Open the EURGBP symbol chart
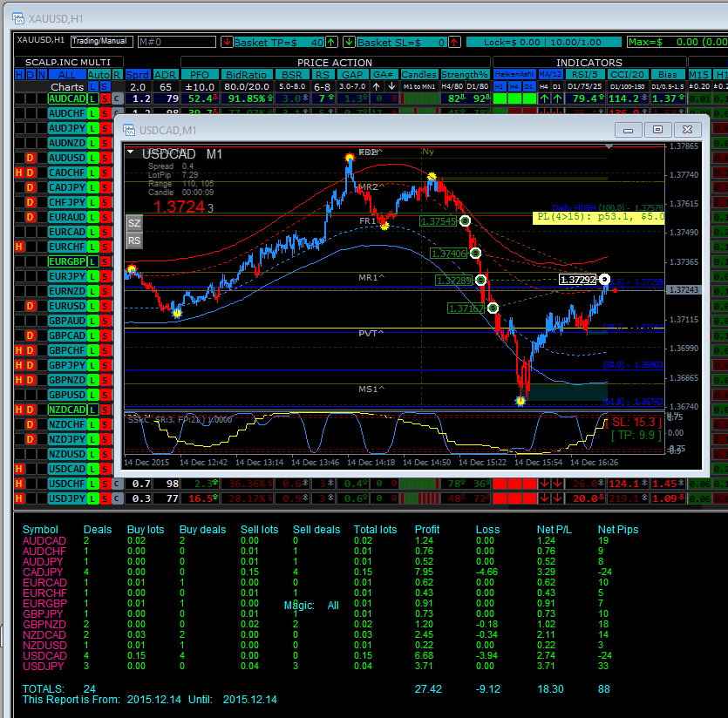The image size is (728, 718). [x=67, y=261]
